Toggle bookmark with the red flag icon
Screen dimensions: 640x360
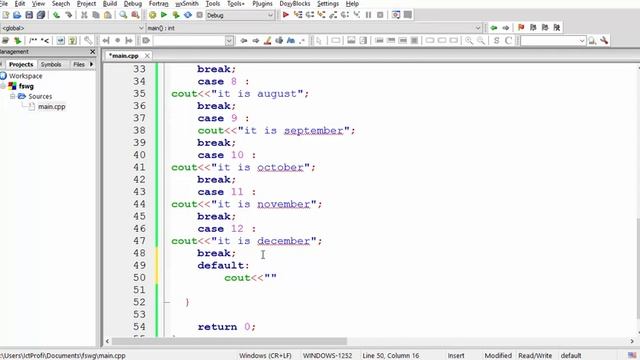[x=521, y=28]
